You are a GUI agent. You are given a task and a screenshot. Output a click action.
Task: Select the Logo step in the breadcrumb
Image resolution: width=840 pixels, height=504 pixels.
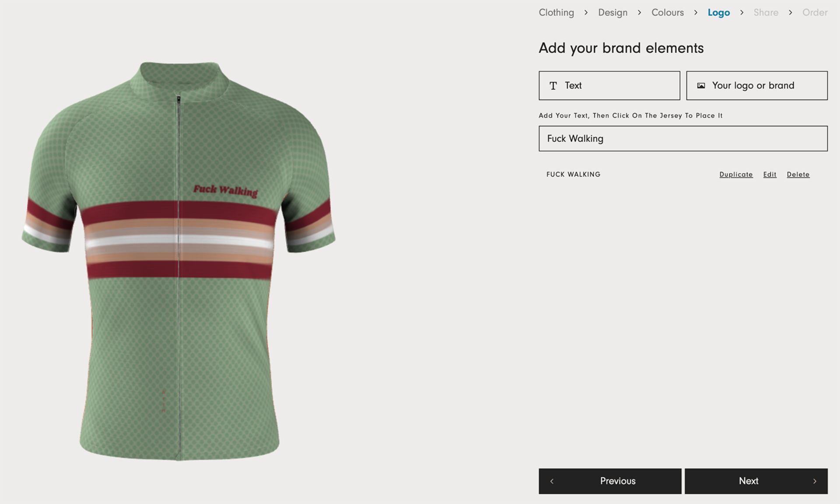(718, 13)
